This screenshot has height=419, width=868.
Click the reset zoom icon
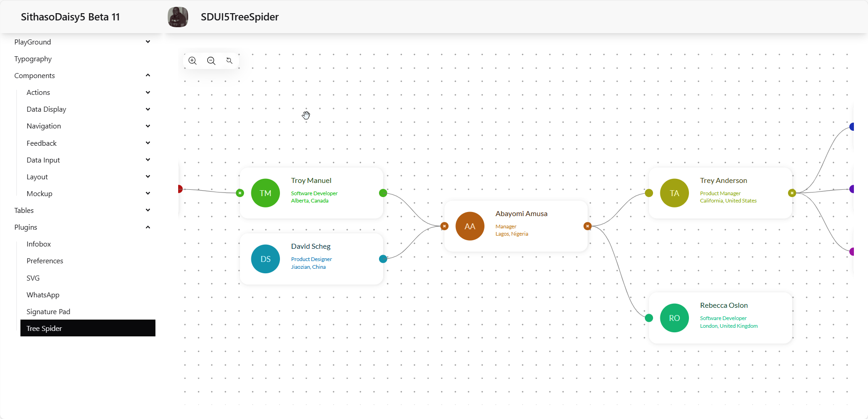(x=229, y=61)
